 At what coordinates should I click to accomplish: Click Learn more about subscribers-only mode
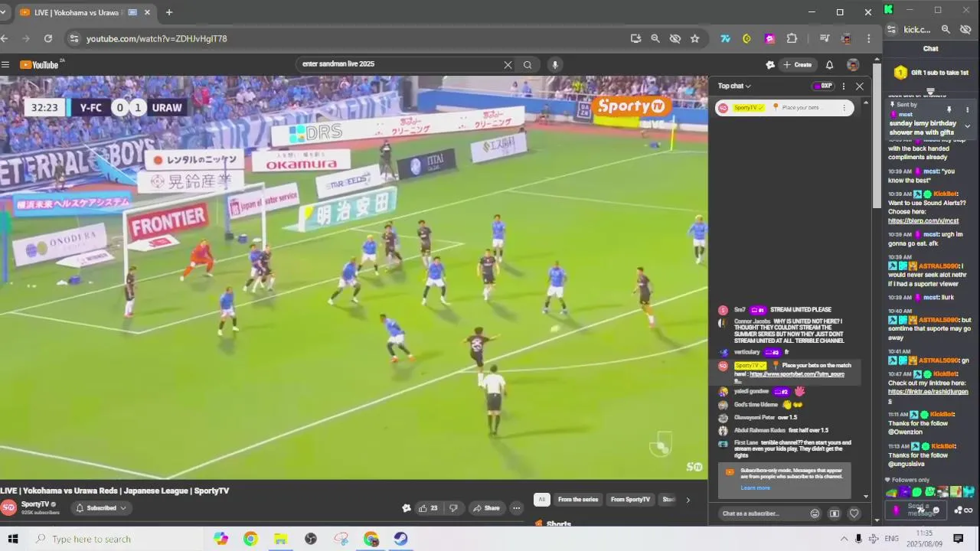tap(755, 487)
